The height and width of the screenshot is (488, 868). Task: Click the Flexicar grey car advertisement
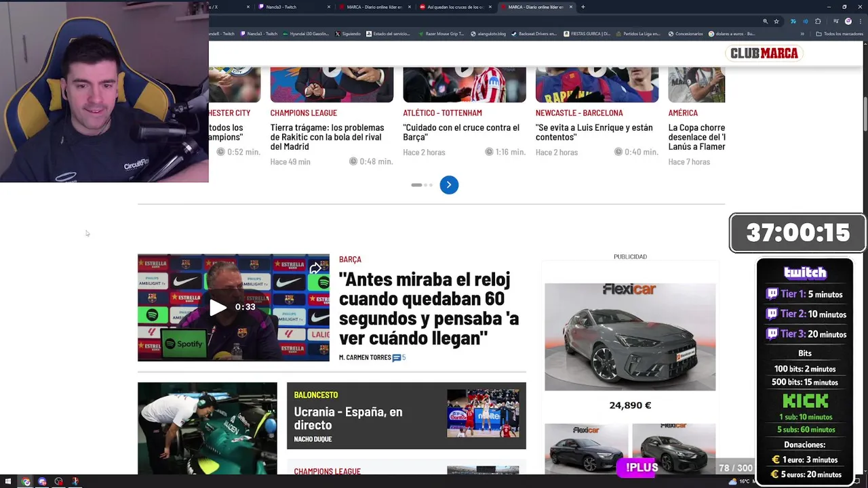pos(630,336)
